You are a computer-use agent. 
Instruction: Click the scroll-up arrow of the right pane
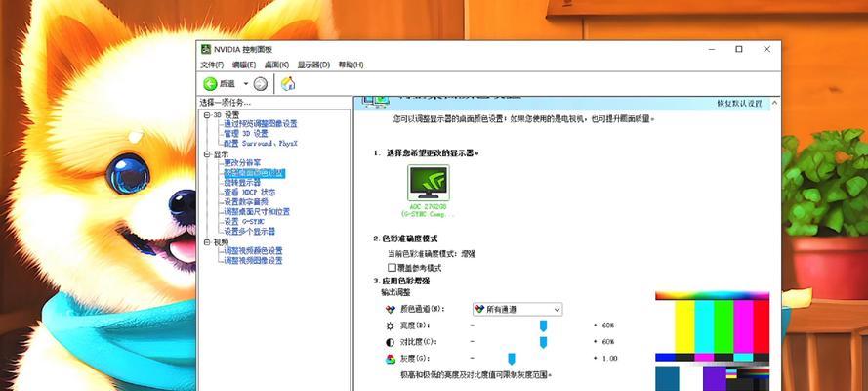coord(775,103)
